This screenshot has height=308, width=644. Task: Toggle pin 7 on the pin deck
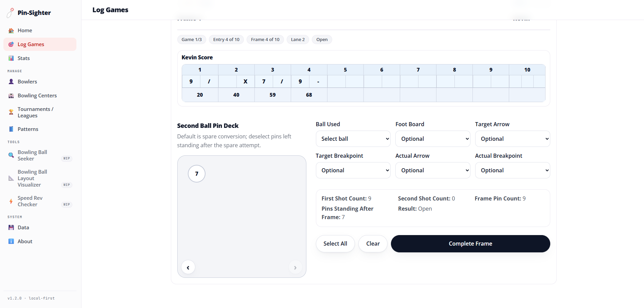(197, 174)
